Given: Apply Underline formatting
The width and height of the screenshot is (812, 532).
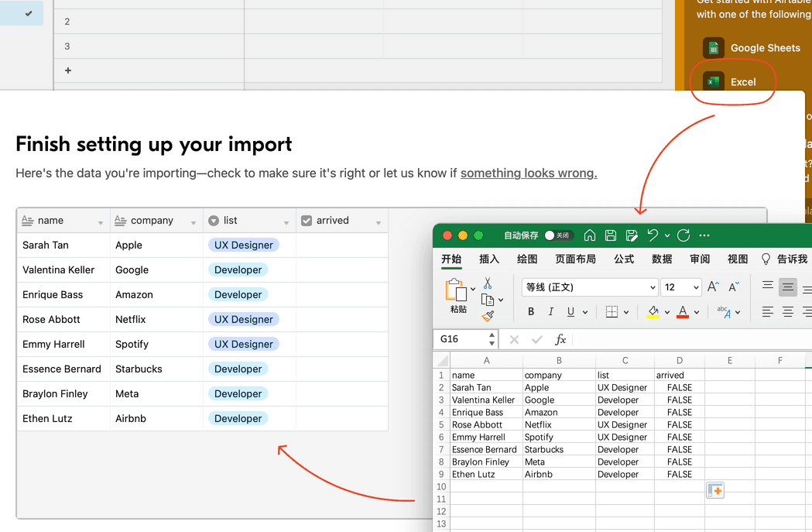Looking at the screenshot, I should 570,311.
